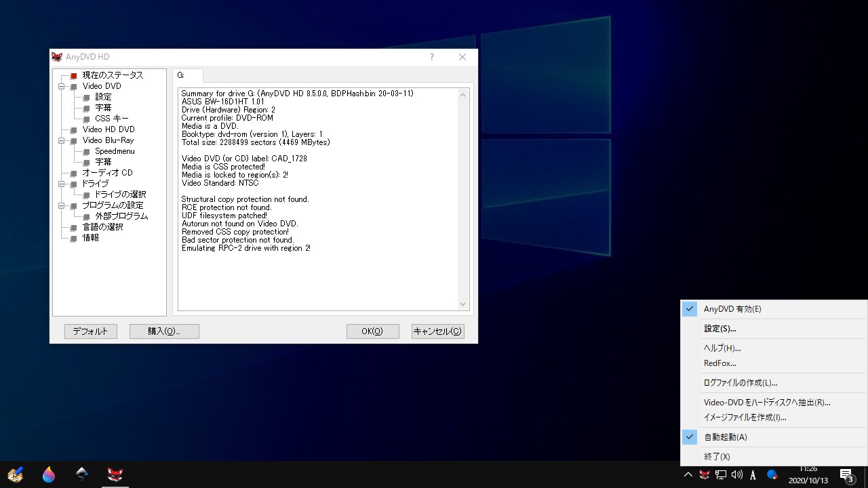Open the notification center icon
The height and width of the screenshot is (488, 868).
click(847, 475)
